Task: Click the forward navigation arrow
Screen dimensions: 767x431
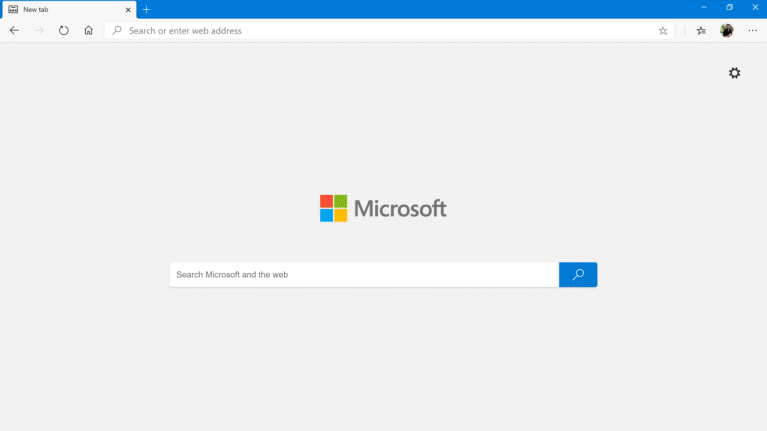Action: [39, 31]
